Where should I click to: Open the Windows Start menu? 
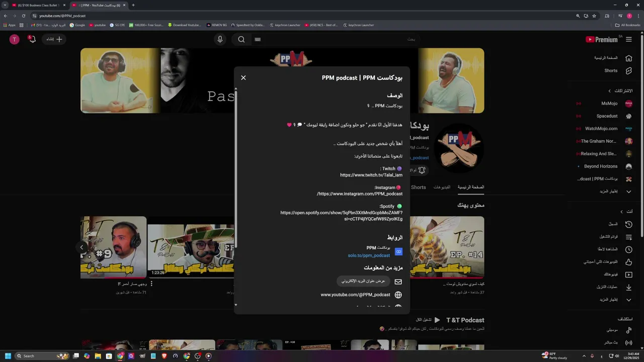(8, 356)
